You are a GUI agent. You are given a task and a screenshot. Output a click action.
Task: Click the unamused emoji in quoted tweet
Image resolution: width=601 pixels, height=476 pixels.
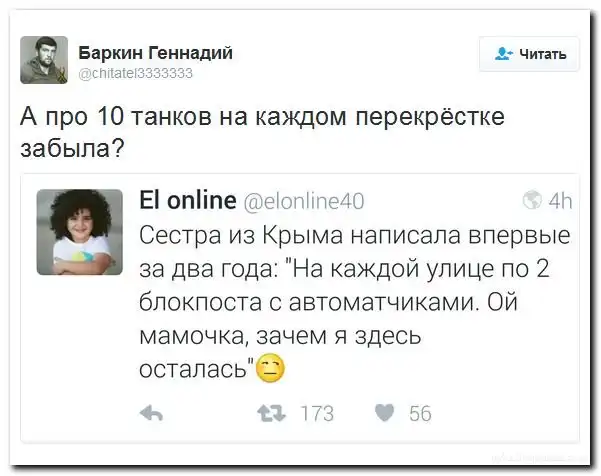pos(270,369)
